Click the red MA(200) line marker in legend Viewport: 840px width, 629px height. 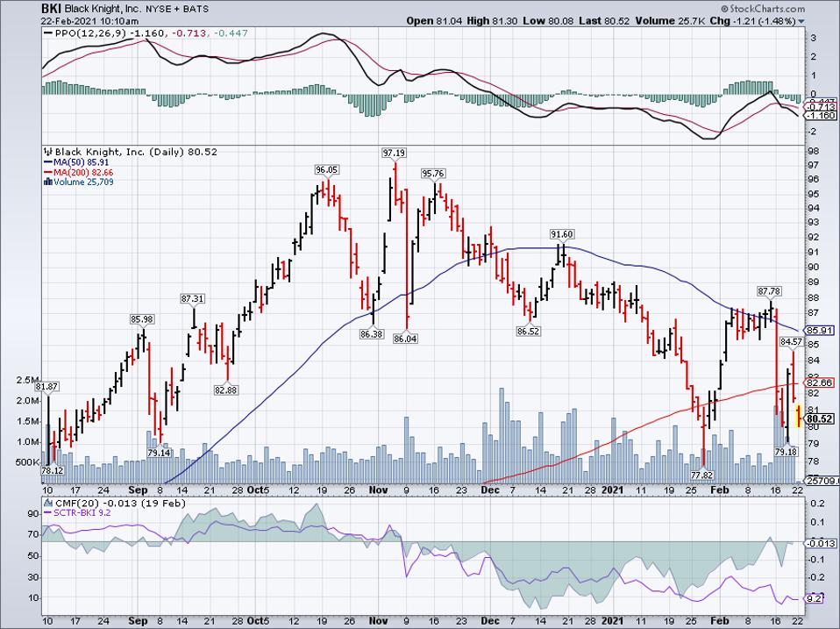(x=47, y=173)
